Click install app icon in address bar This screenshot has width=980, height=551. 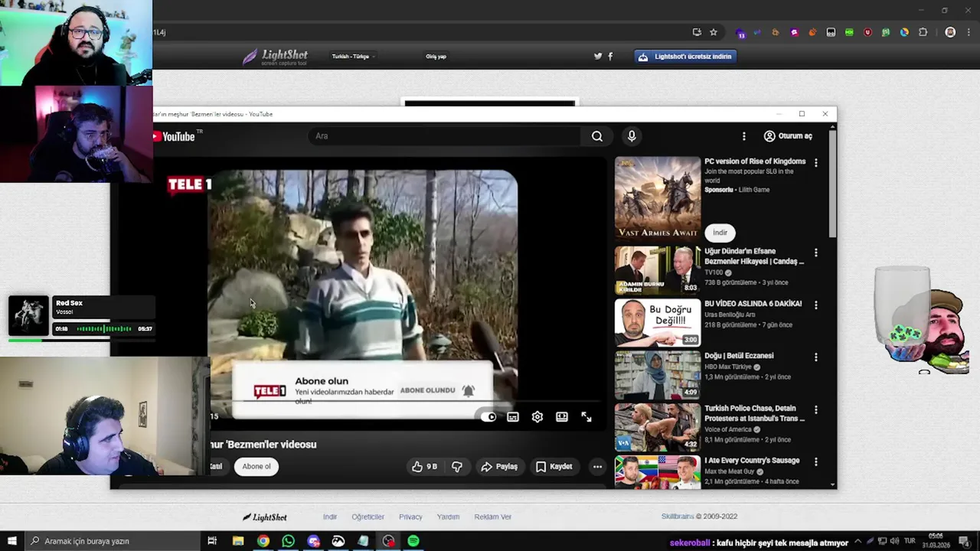(697, 32)
